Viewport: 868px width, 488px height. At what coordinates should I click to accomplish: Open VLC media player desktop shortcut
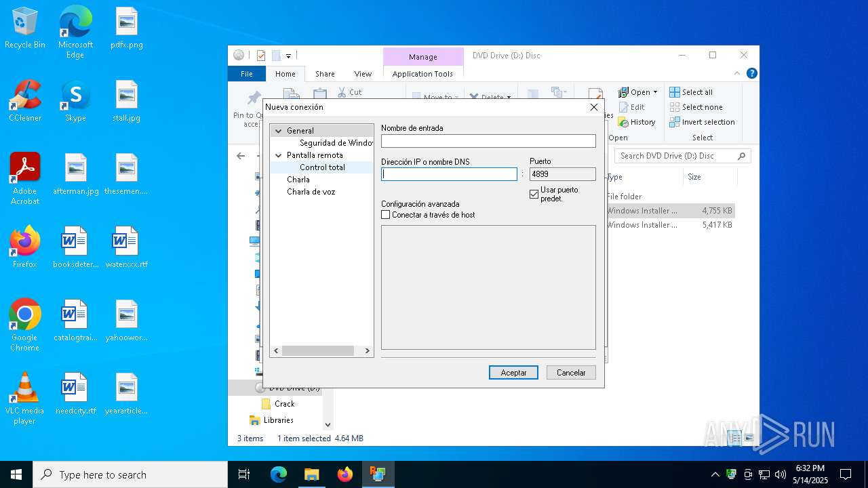[x=25, y=399]
